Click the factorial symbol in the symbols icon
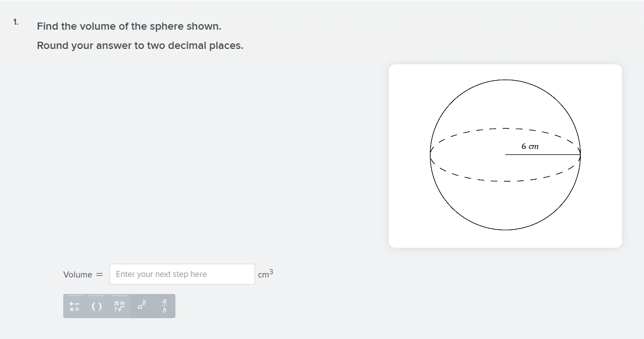Image resolution: width=644 pixels, height=339 pixels. 116,308
